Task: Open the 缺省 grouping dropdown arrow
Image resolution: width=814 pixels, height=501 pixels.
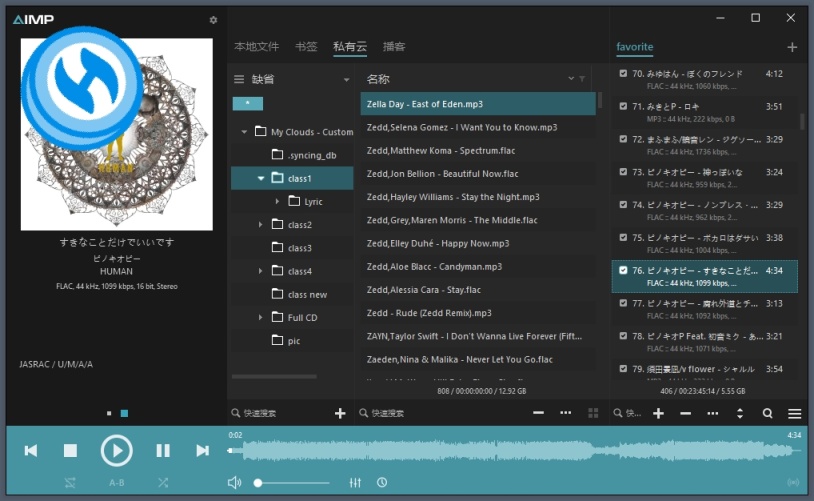Action: click(x=346, y=79)
